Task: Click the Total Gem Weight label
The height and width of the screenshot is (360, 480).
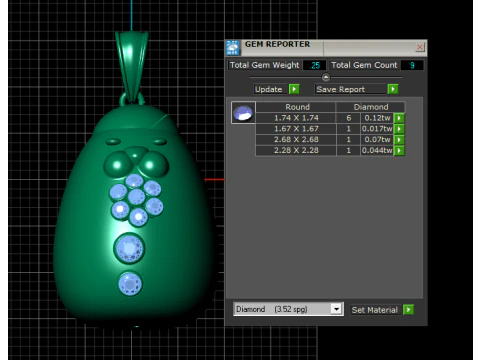Action: [x=265, y=65]
